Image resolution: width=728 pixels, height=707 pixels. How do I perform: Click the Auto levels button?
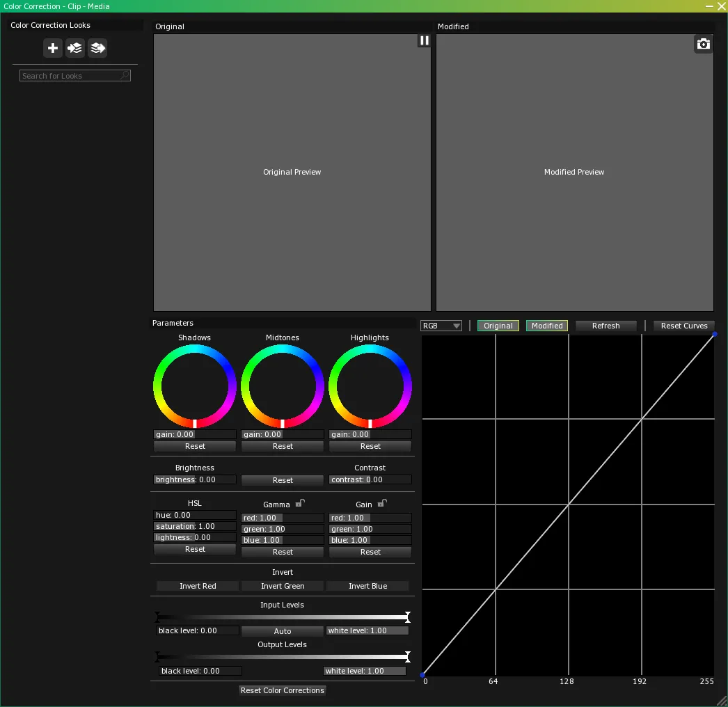tap(283, 631)
